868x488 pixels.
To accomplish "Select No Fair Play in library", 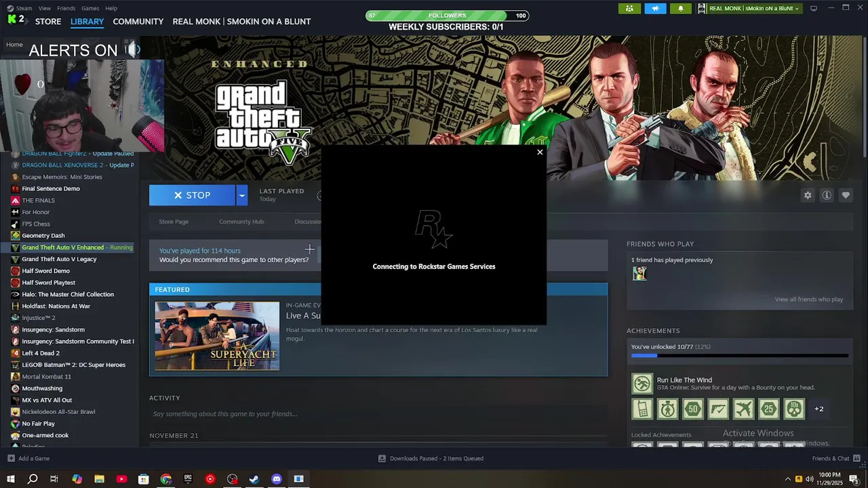I will [38, 424].
